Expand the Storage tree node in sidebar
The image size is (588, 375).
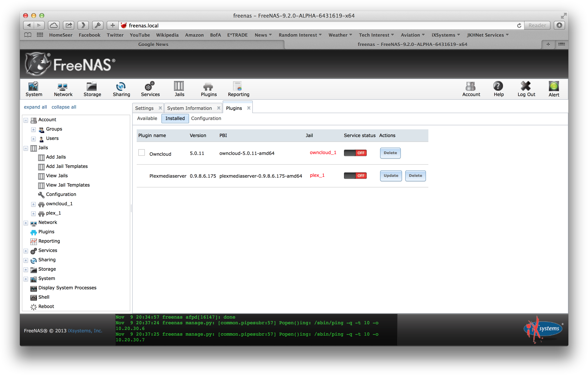point(26,269)
